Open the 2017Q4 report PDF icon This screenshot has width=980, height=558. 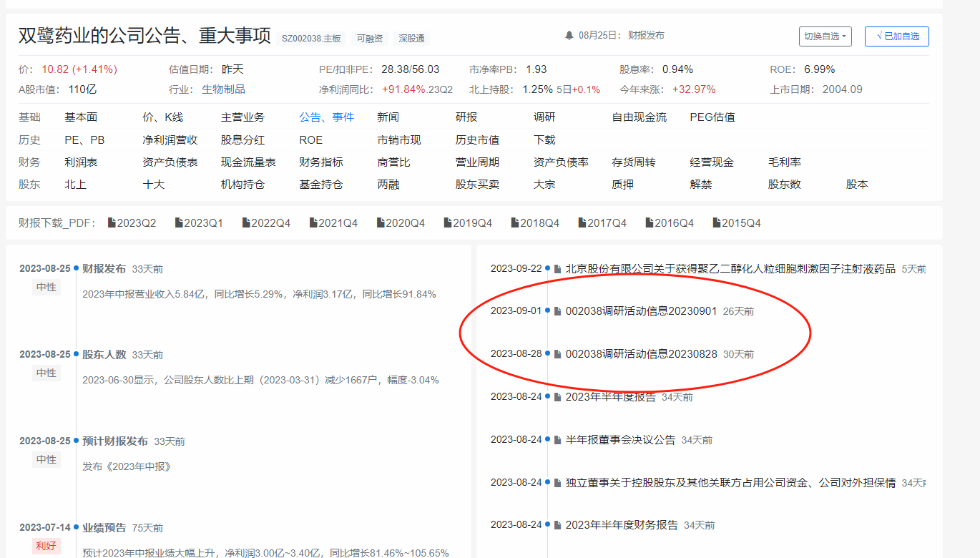[x=582, y=223]
